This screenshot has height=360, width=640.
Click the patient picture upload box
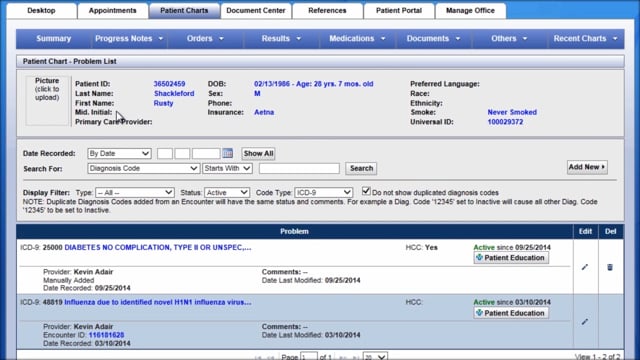pyautogui.click(x=47, y=100)
